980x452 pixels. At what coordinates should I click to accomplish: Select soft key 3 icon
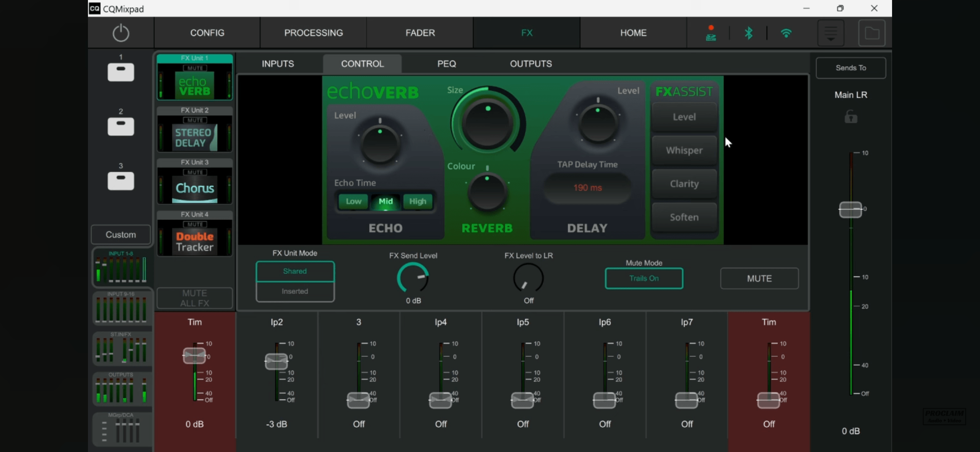point(121,181)
